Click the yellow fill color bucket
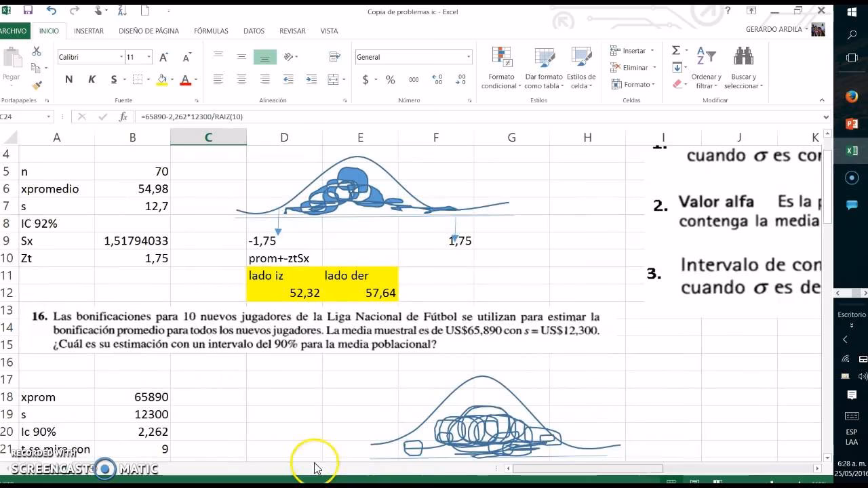 (x=161, y=80)
